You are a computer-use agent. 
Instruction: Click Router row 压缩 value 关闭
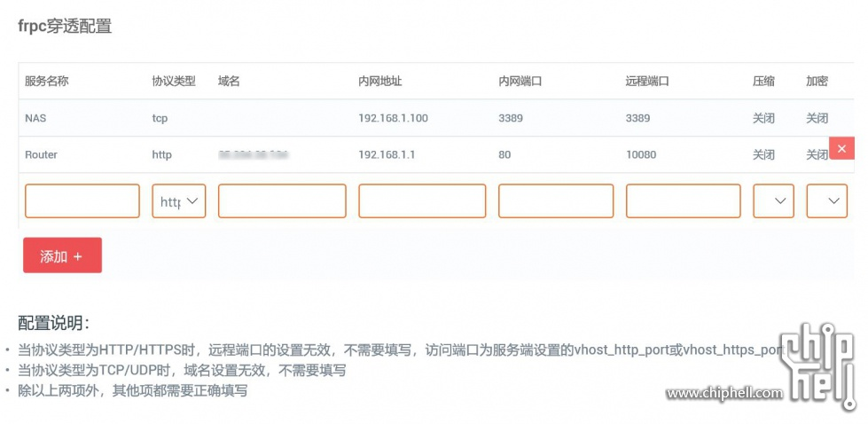(x=763, y=154)
